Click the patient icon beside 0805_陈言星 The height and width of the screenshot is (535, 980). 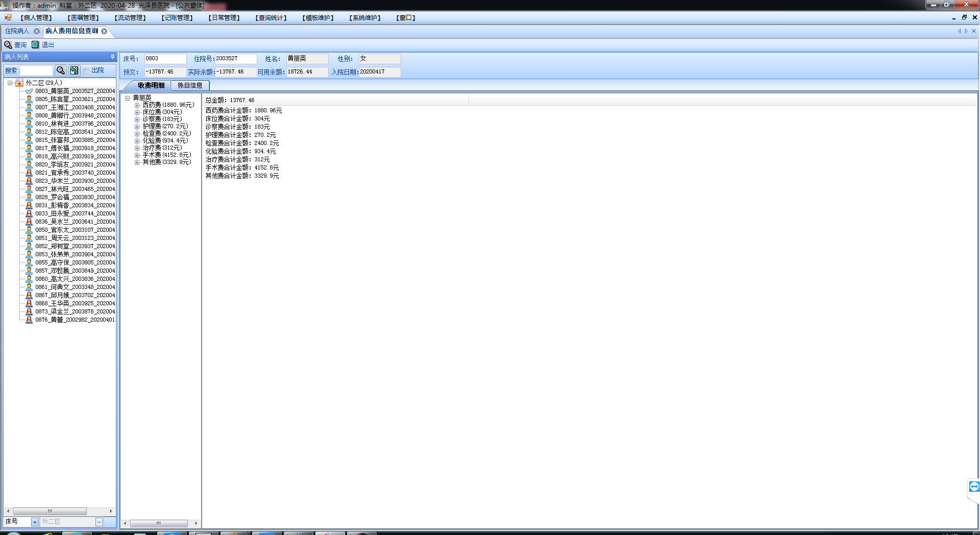click(29, 99)
